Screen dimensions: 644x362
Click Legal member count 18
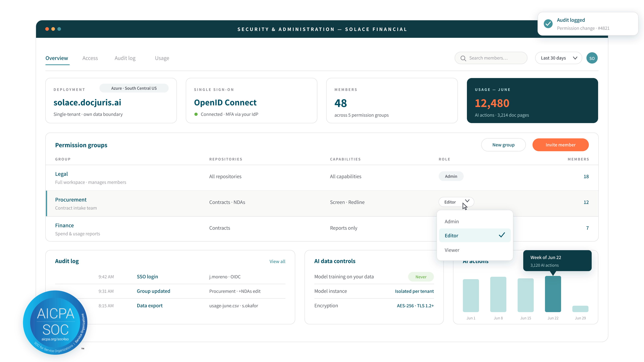click(586, 176)
